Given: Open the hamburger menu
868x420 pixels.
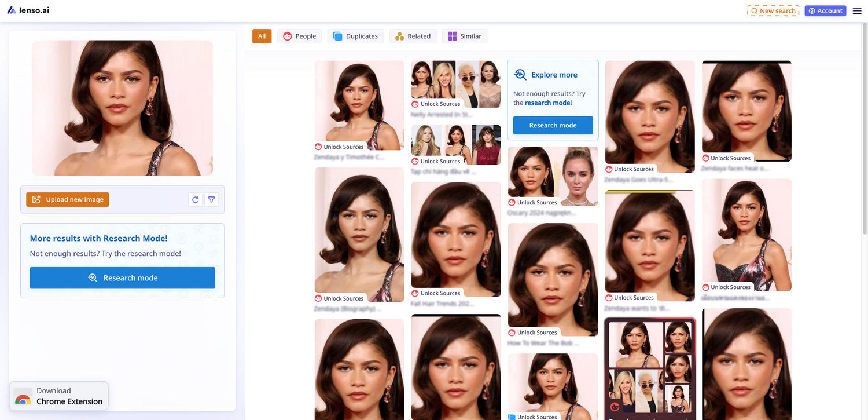Looking at the screenshot, I should pos(857,10).
